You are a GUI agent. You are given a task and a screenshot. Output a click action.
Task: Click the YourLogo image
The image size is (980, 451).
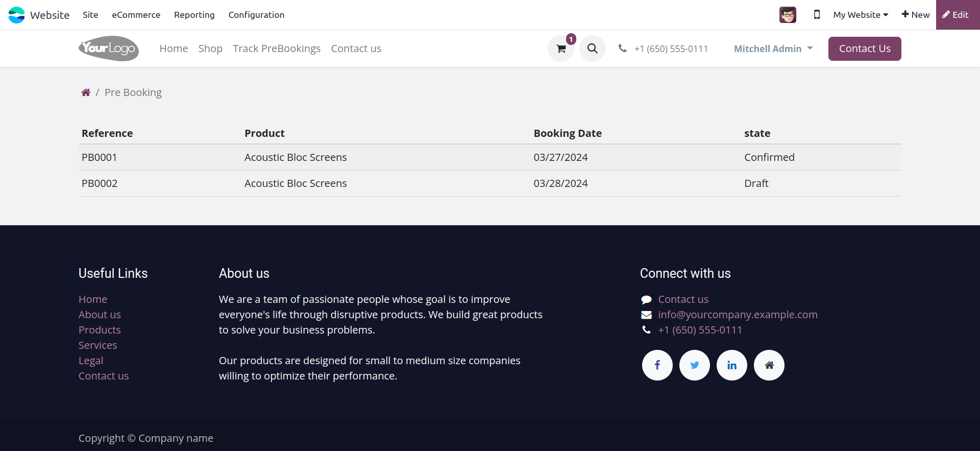109,49
